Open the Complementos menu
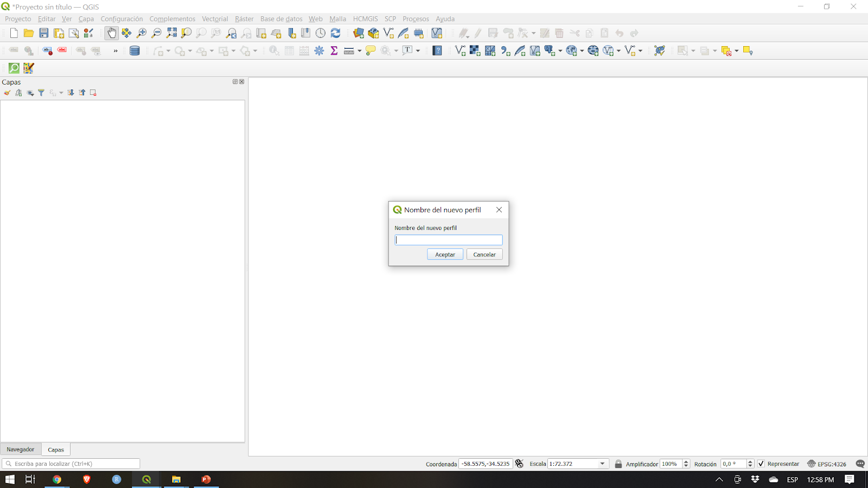 click(x=173, y=19)
